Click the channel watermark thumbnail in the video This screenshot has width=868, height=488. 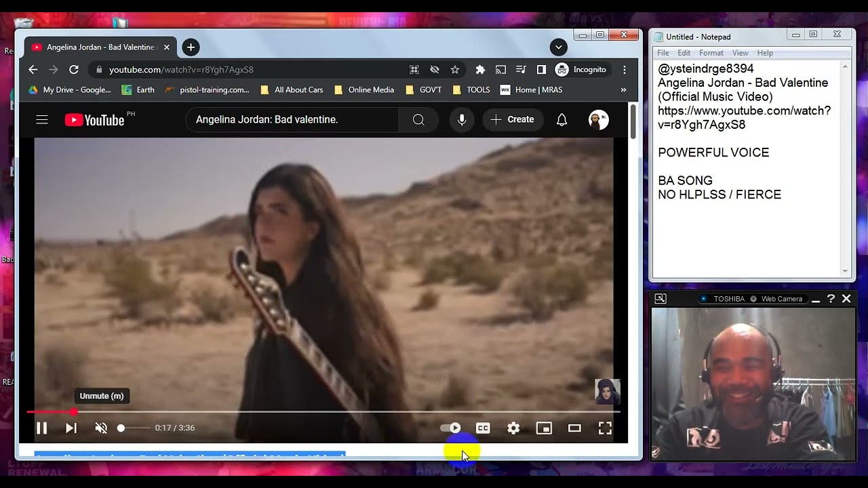pyautogui.click(x=607, y=391)
